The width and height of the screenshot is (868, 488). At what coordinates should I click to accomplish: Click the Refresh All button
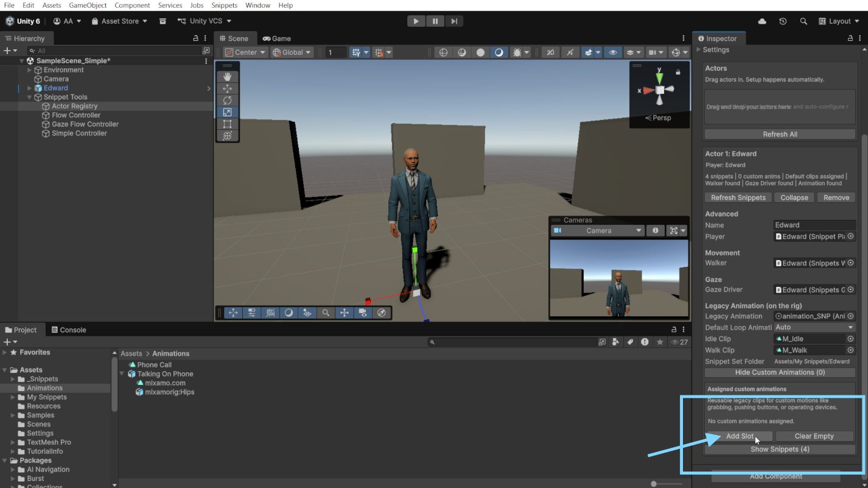click(x=780, y=134)
